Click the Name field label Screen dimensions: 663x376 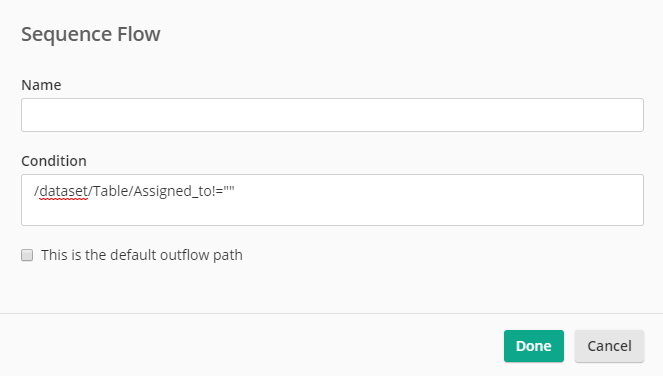click(x=41, y=85)
